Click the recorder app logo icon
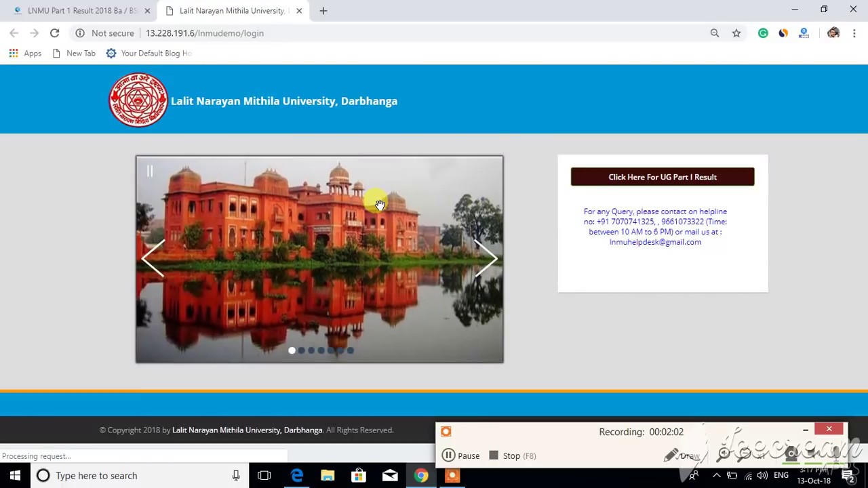 pyautogui.click(x=446, y=432)
